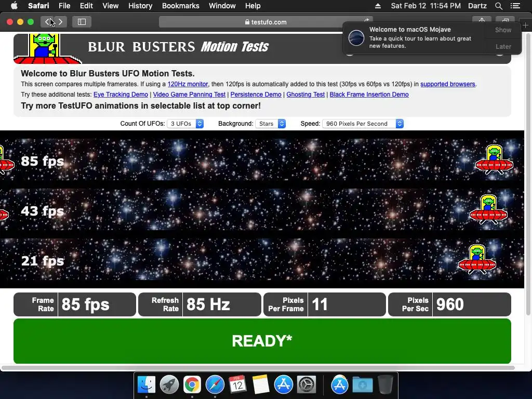Toggle the Safari sidebar
Viewport: 532px width, 399px height.
[x=82, y=22]
